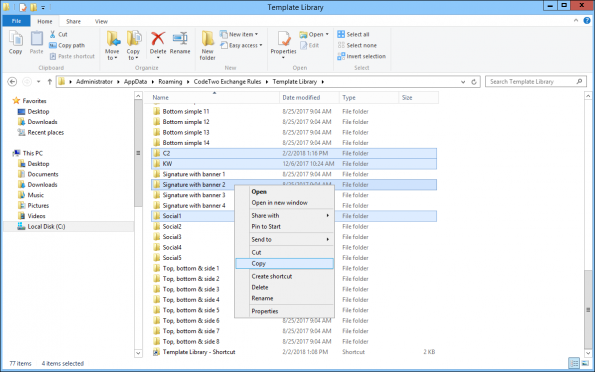
Task: Open the Easy access dropdown
Action: pyautogui.click(x=241, y=45)
